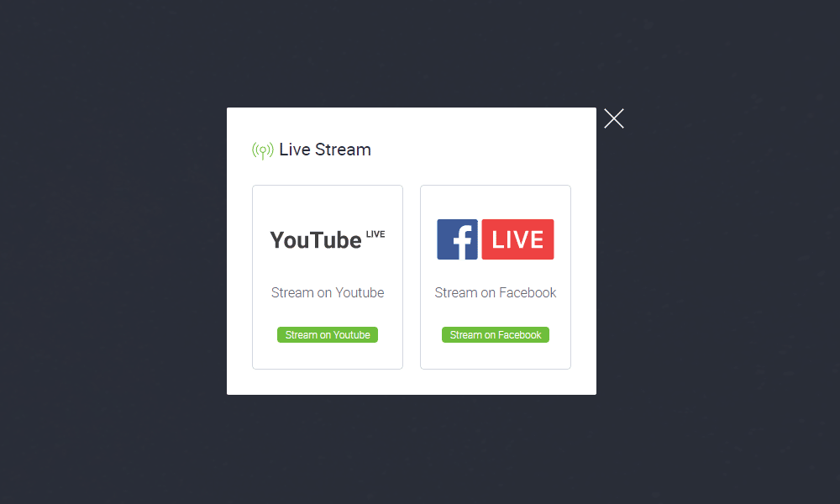Click the YouTube card's empty space below its button

tap(328, 355)
